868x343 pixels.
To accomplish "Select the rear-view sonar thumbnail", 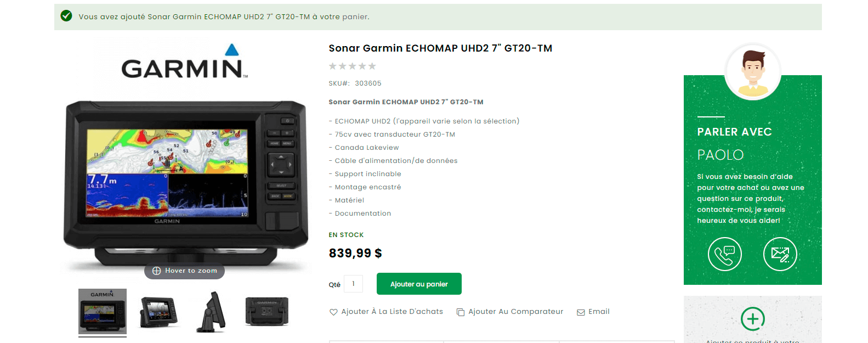I will pyautogui.click(x=267, y=312).
